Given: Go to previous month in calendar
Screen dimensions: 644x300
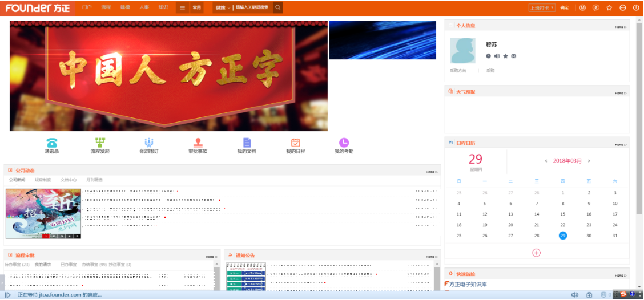Looking at the screenshot, I should pos(546,161).
